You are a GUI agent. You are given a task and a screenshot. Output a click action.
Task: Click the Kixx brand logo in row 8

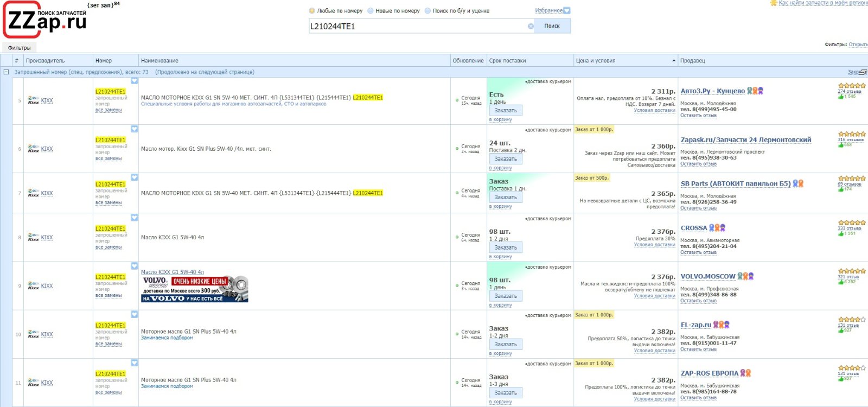coord(33,237)
